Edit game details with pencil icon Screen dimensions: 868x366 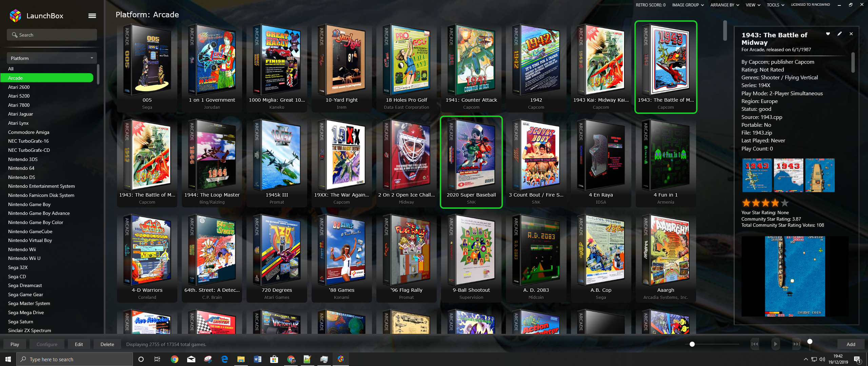840,34
